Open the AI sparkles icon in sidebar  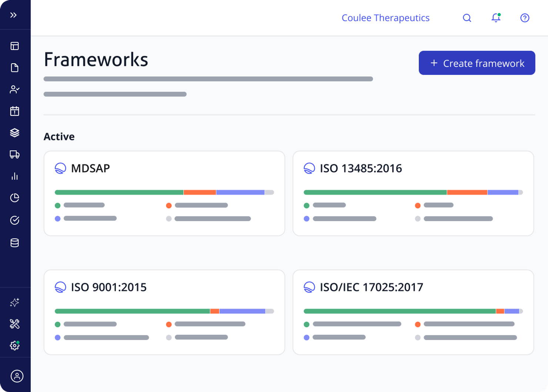coord(15,302)
